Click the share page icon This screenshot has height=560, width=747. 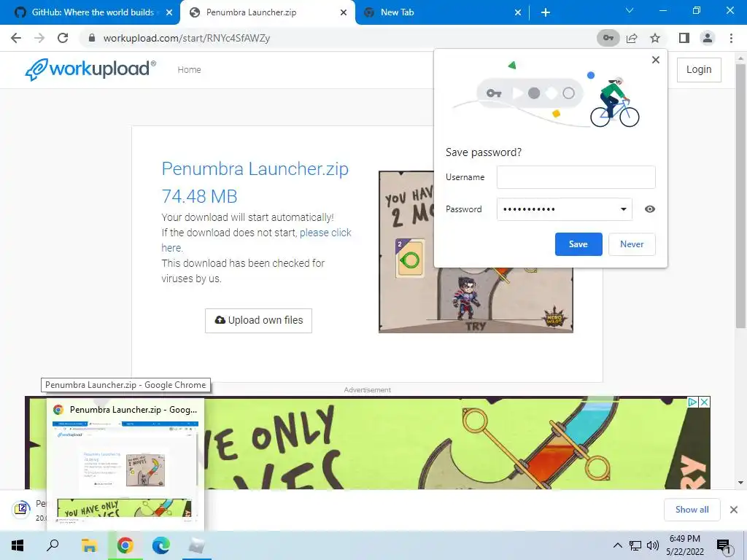point(632,38)
